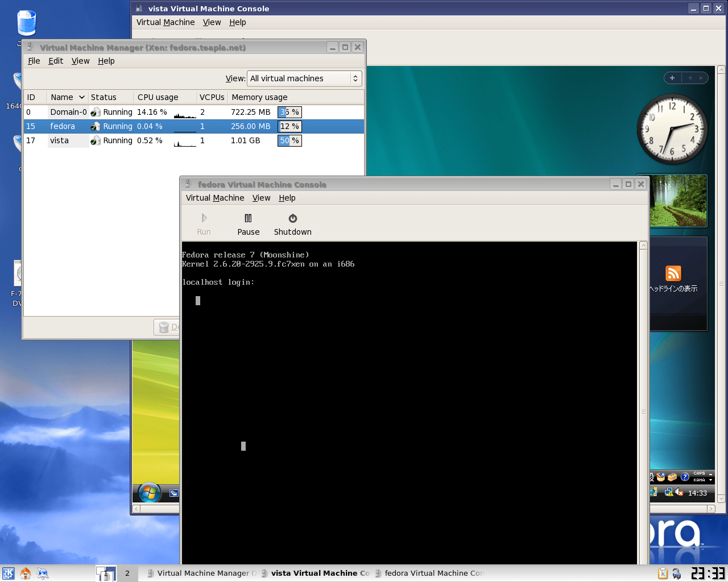Click the RSS feed headlines gadget icon
728x582 pixels.
point(673,273)
